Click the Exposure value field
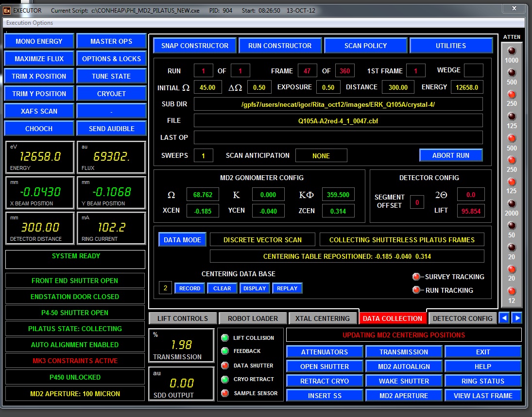Screen dimensions: 532x417 point(328,87)
